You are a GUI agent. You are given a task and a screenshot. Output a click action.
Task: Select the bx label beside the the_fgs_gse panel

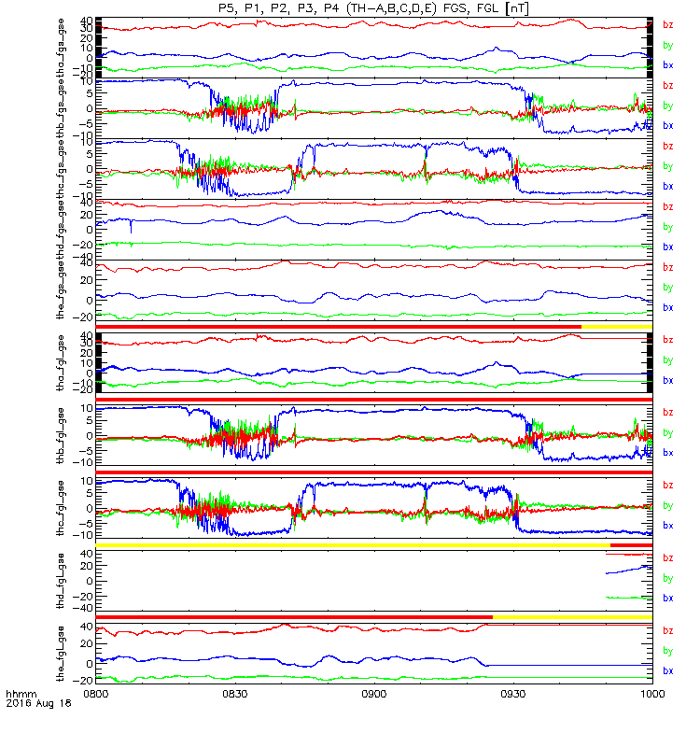[668, 308]
